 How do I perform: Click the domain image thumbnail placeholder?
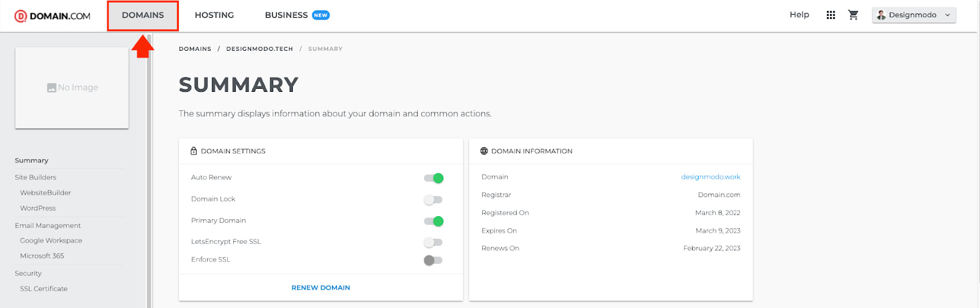(x=72, y=88)
